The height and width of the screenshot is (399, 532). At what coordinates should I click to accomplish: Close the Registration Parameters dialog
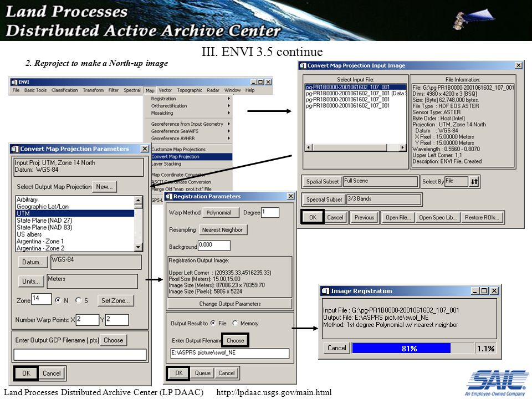tap(291, 196)
